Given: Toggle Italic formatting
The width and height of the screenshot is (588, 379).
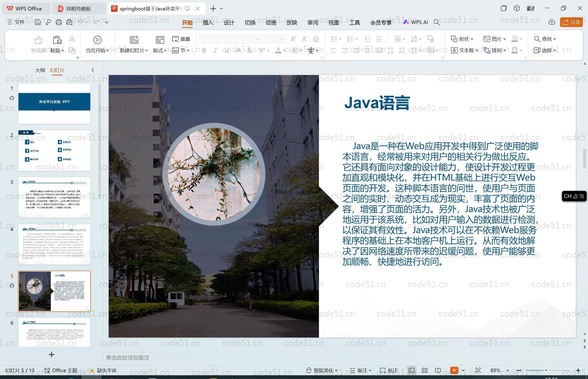Looking at the screenshot, I should (215, 50).
